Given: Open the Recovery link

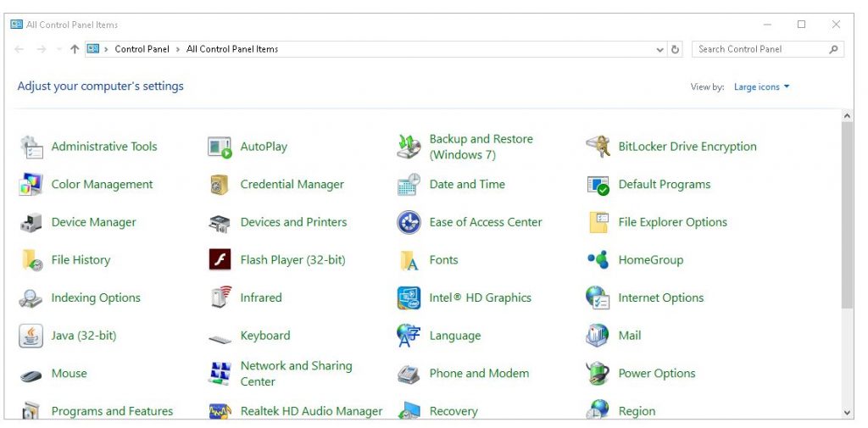Looking at the screenshot, I should click(453, 411).
